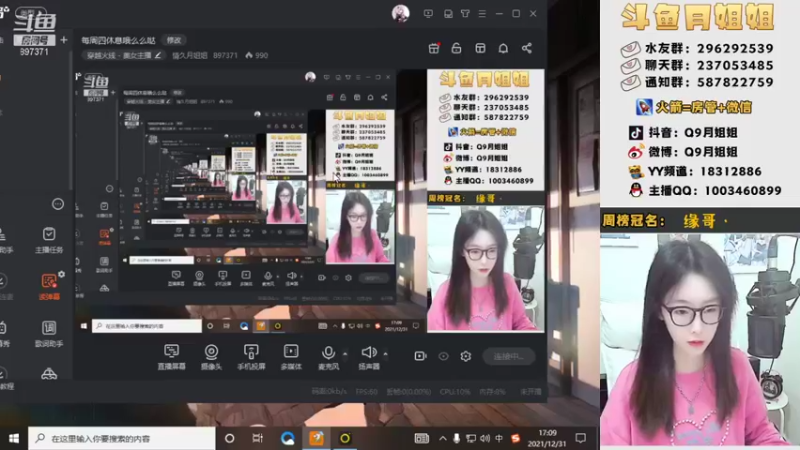Click the 未开播 status label
The image size is (800, 450).
pos(531,391)
